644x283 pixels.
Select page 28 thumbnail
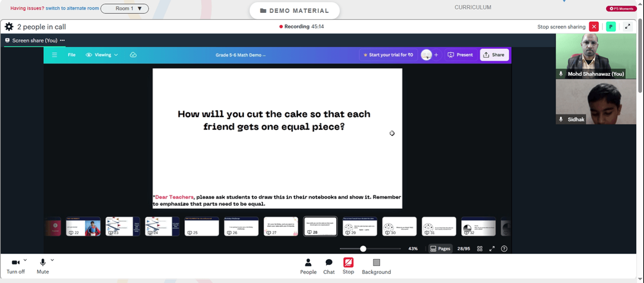pyautogui.click(x=320, y=226)
